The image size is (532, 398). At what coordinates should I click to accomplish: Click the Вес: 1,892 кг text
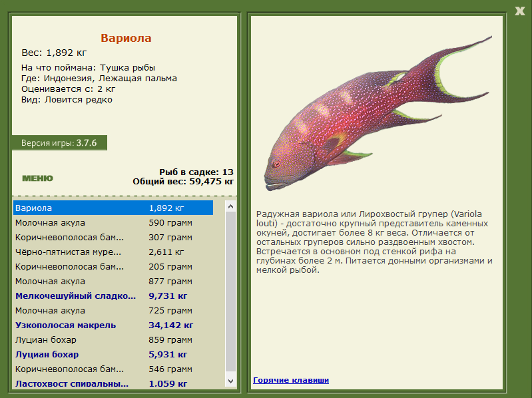pos(54,53)
